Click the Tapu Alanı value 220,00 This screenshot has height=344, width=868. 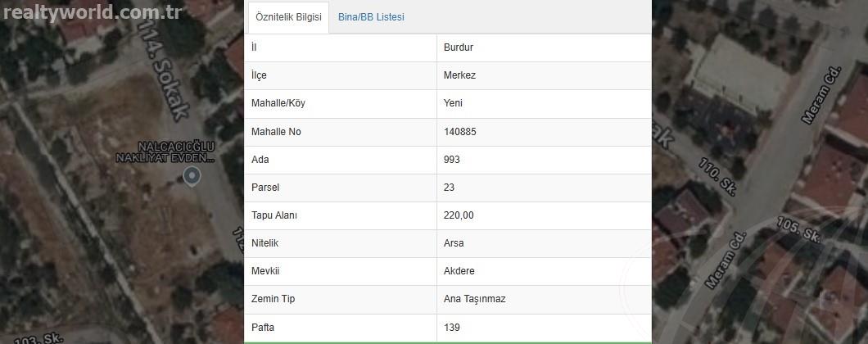[x=459, y=215]
